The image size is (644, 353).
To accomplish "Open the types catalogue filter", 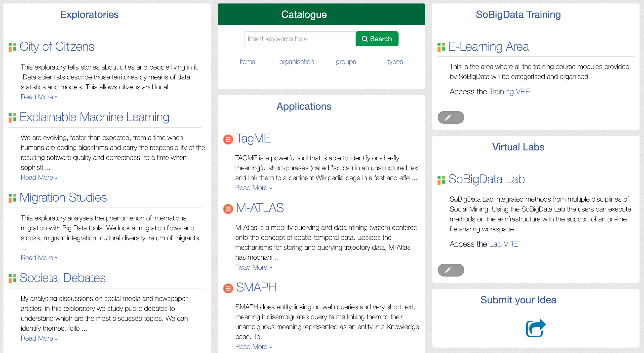I will click(395, 62).
